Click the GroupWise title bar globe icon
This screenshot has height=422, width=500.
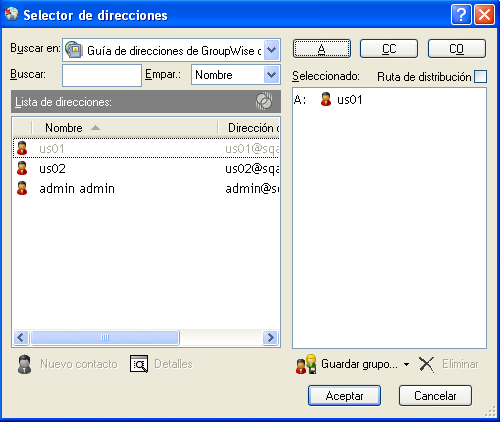point(11,14)
